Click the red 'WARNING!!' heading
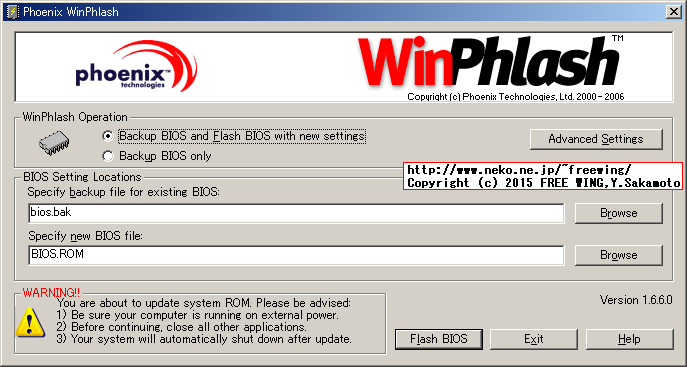 coord(51,293)
